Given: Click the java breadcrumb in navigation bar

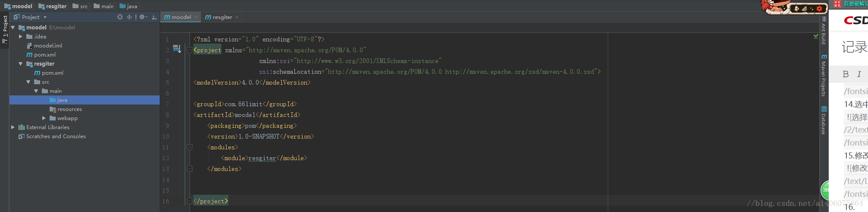Looking at the screenshot, I should click(x=129, y=6).
